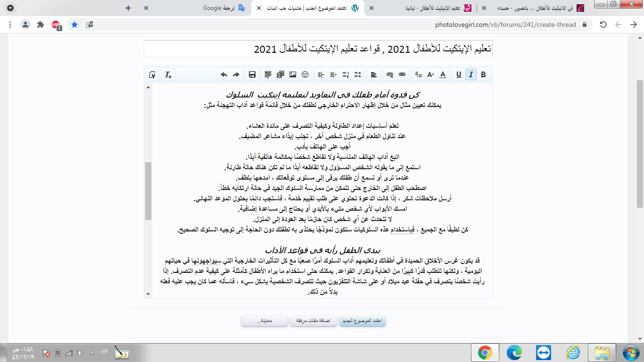Screen dimensions: 644x362
Task: Click the save draft floppy disk icon
Action: click(252, 74)
